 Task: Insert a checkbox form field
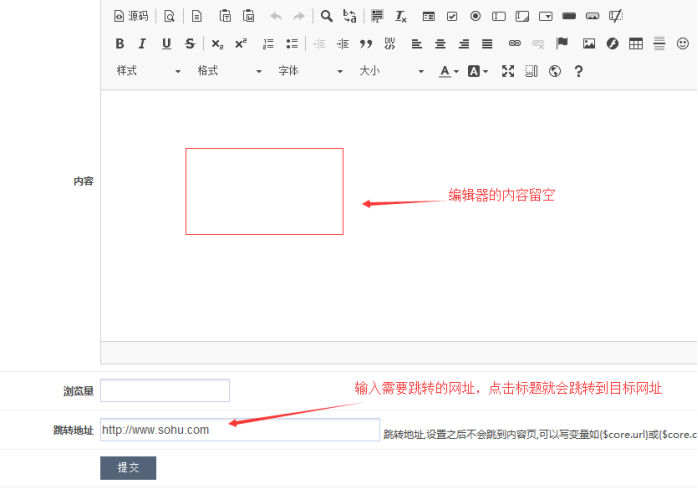pyautogui.click(x=452, y=16)
